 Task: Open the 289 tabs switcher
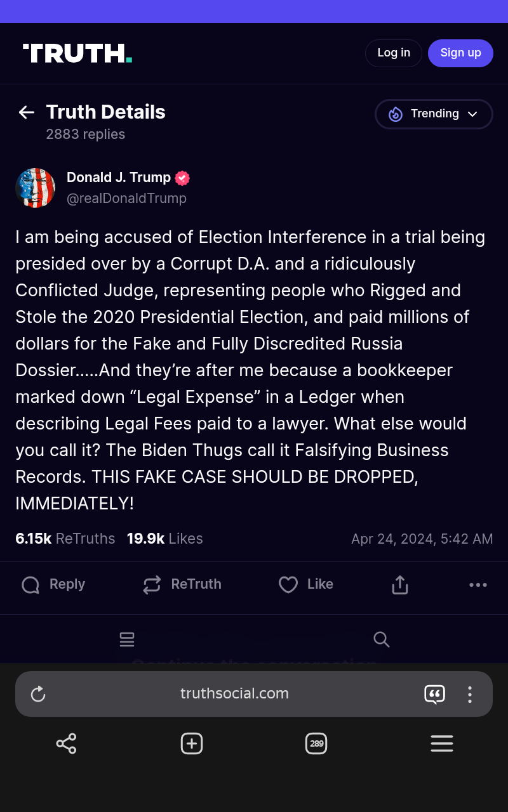pos(316,743)
